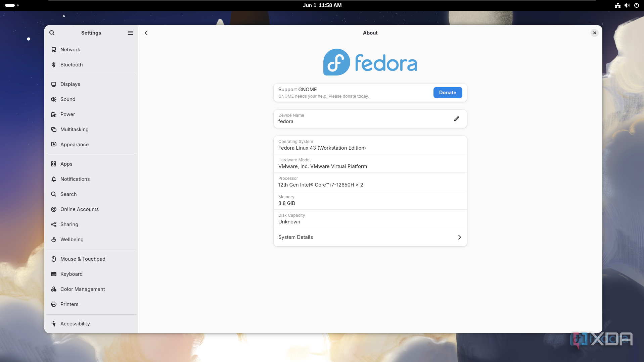644x362 pixels.
Task: Click the Mouse & Touchpad icon
Action: coord(54,259)
